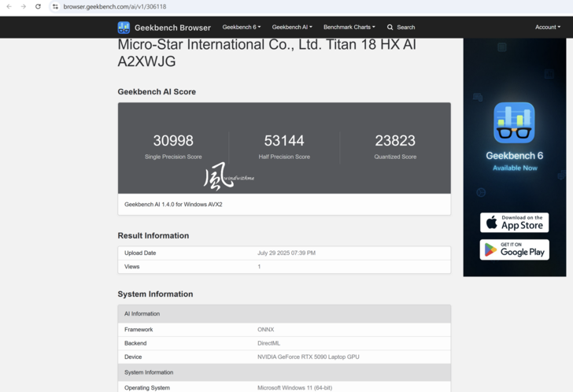Reload the page with refresh icon
Viewport: 573px width, 392px height.
[x=38, y=6]
